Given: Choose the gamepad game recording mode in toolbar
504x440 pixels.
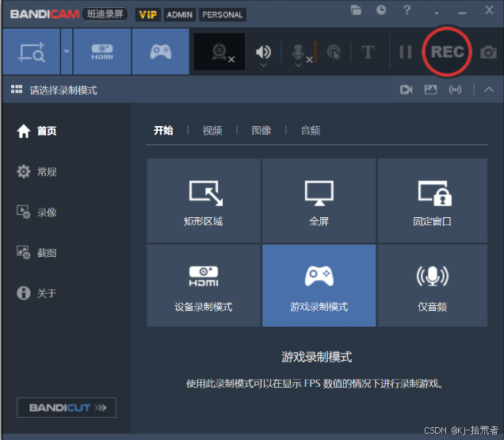Looking at the screenshot, I should pyautogui.click(x=160, y=52).
